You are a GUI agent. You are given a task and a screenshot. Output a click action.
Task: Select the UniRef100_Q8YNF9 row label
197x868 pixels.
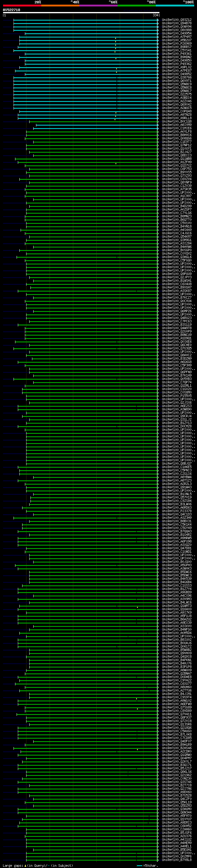click(x=177, y=182)
